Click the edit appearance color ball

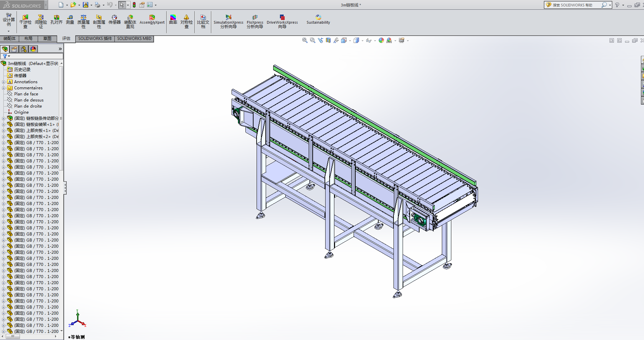pos(381,40)
